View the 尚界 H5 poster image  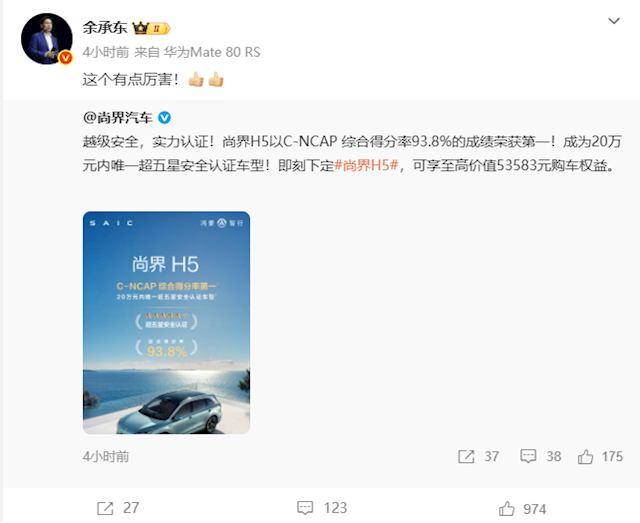coord(166,323)
